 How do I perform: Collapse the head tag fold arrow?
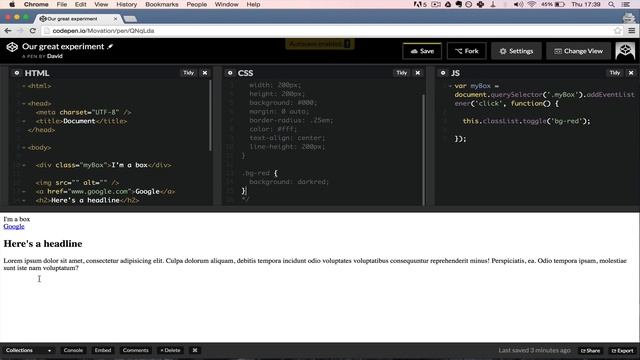point(24,104)
